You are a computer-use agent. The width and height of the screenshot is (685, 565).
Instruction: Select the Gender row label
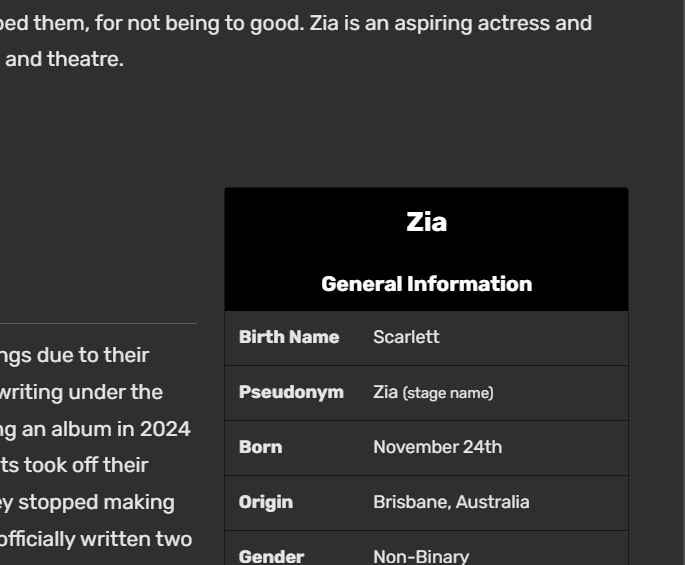[x=270, y=555]
